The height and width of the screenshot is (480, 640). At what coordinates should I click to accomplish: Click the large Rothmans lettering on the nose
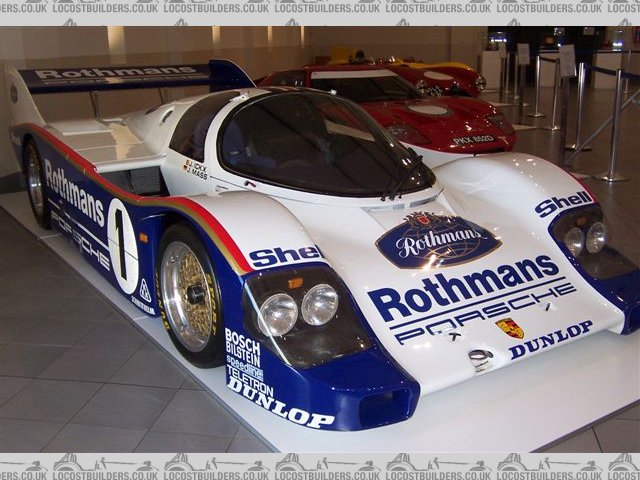[464, 287]
